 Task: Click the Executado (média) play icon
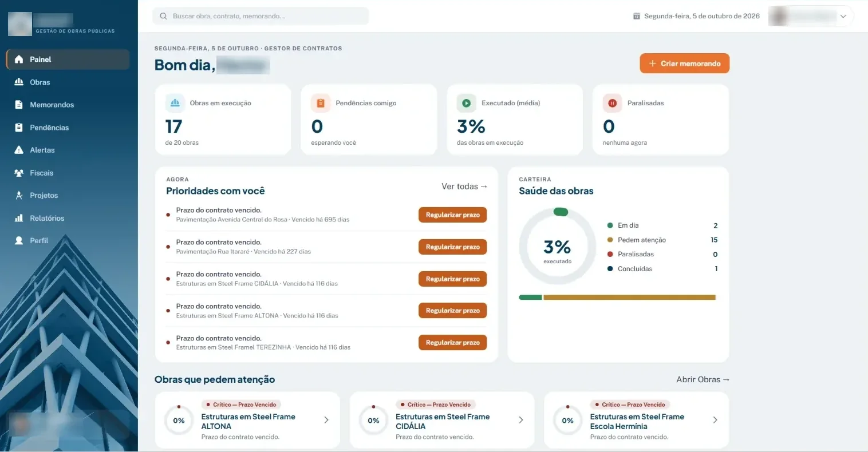coord(467,103)
